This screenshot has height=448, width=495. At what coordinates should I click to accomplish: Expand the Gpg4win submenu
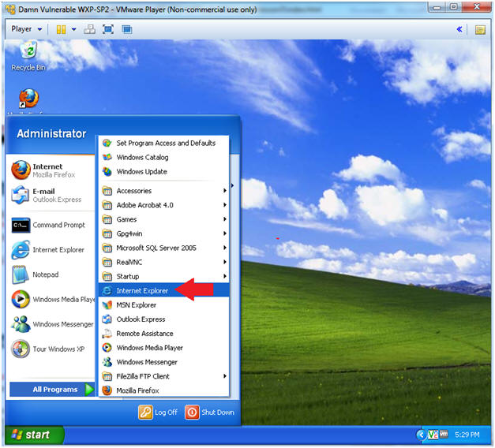click(x=164, y=233)
